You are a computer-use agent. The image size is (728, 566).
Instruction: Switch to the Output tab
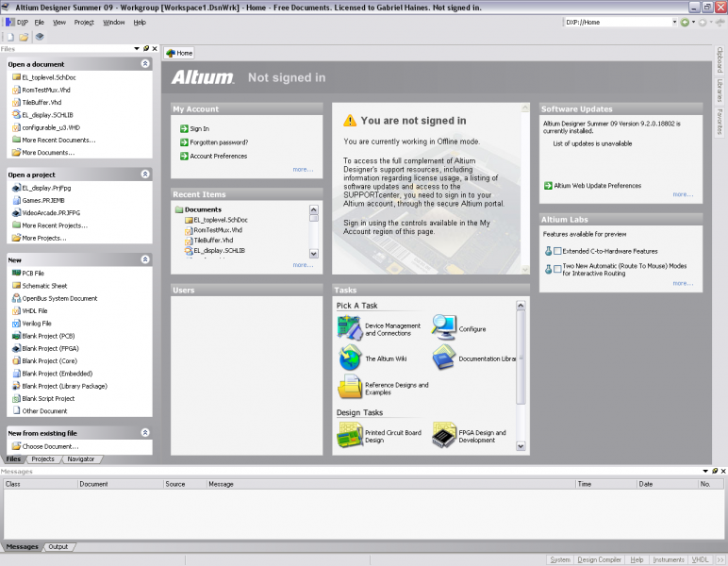(x=58, y=546)
